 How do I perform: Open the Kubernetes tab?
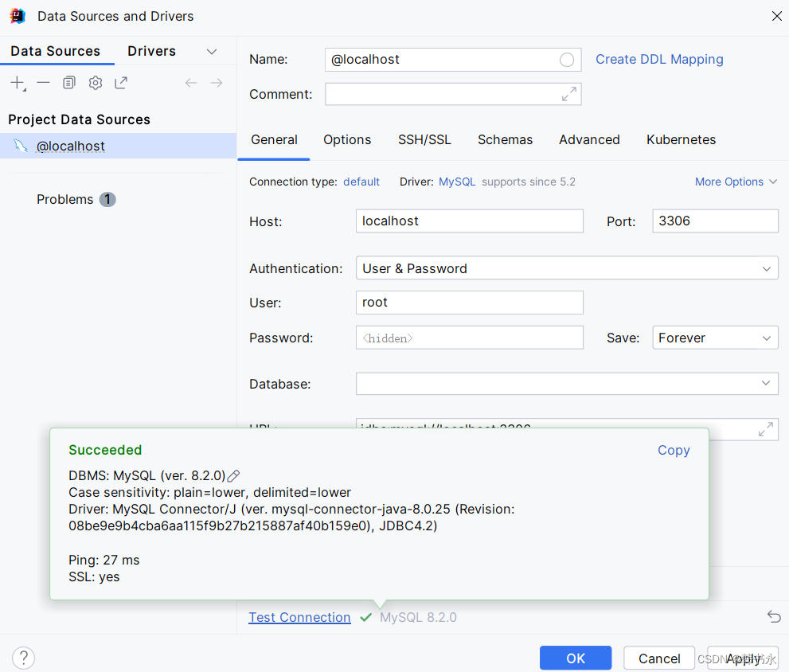point(681,140)
